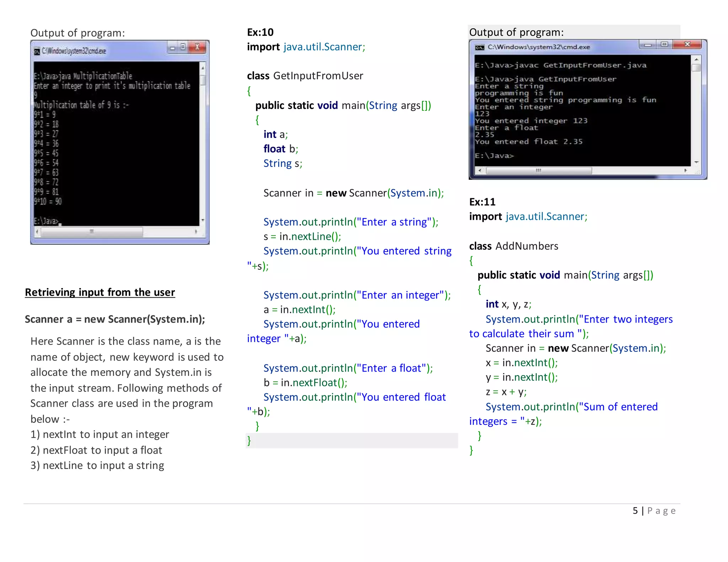Click up scroll arrow in MultiplicationTable console

[x=203, y=67]
